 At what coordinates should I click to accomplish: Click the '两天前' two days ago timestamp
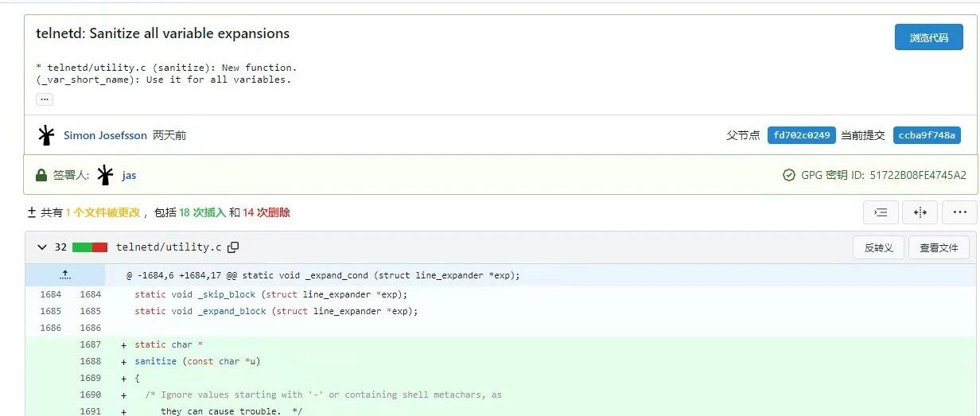[x=169, y=135]
